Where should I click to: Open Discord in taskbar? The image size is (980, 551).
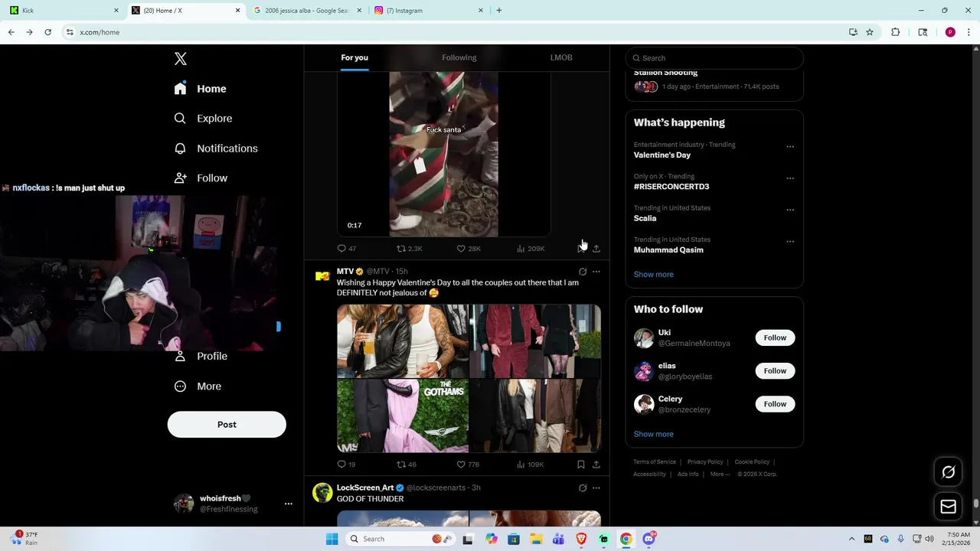(x=649, y=539)
